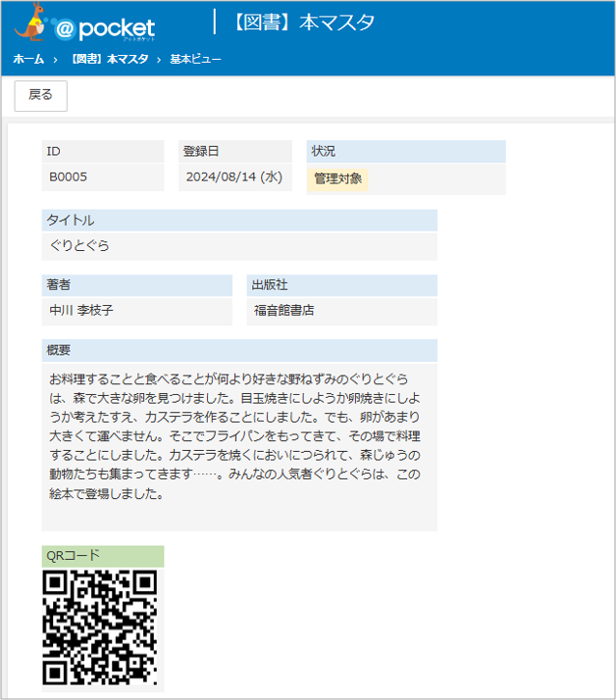
Task: Click the title value ぐりとぐら
Action: [x=79, y=245]
